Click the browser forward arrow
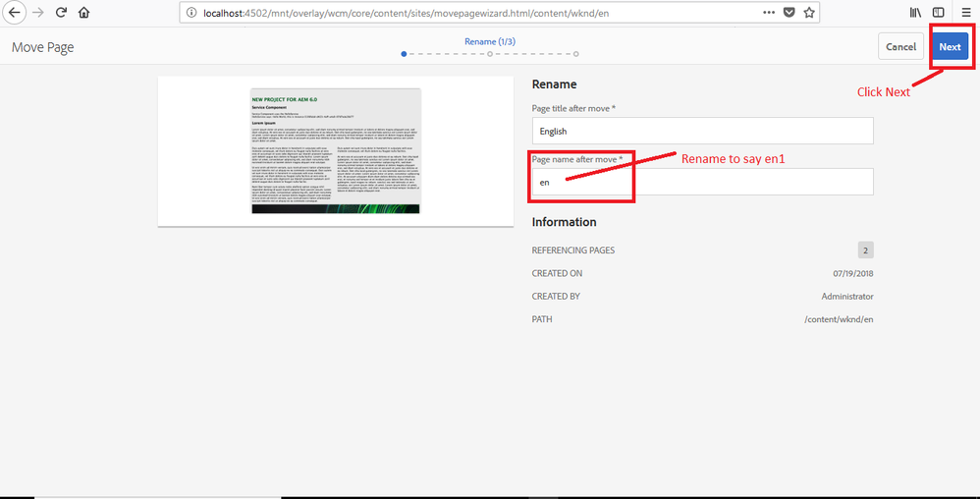The width and height of the screenshot is (980, 499). [38, 13]
